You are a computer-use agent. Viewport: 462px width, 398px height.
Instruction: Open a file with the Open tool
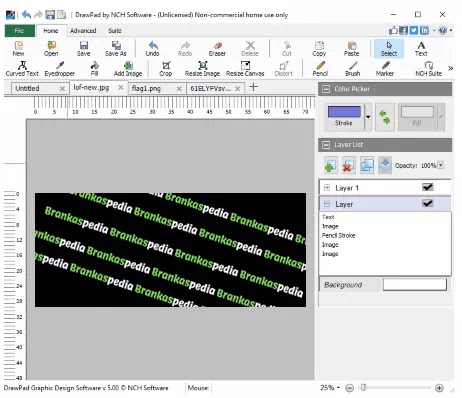point(51,49)
